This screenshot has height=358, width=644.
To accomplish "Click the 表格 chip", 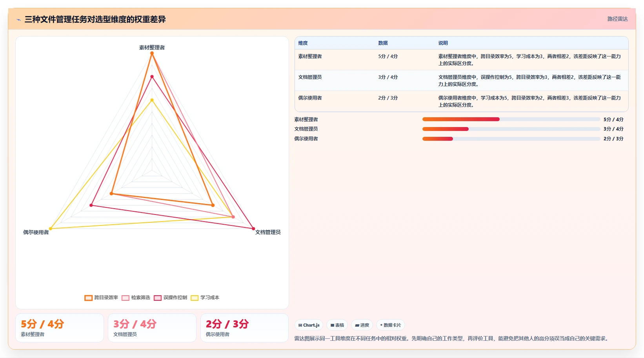I will 337,325.
